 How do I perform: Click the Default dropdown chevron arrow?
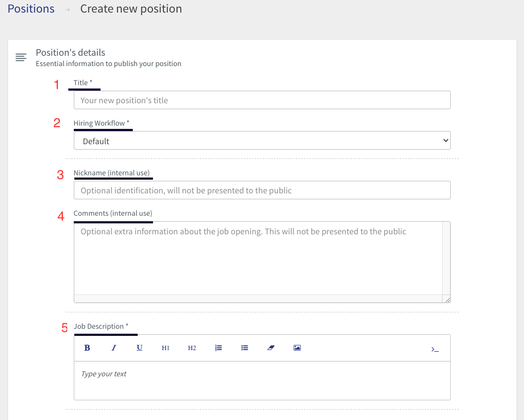click(445, 140)
